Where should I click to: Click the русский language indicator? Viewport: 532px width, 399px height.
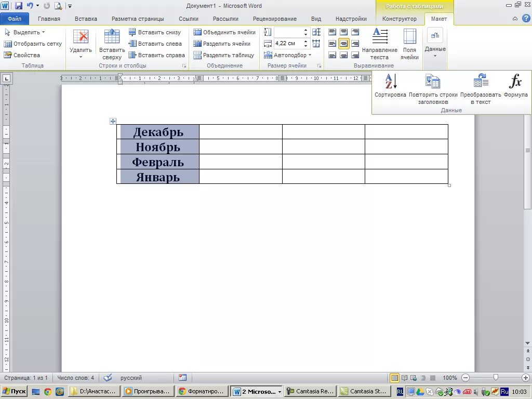tap(131, 378)
